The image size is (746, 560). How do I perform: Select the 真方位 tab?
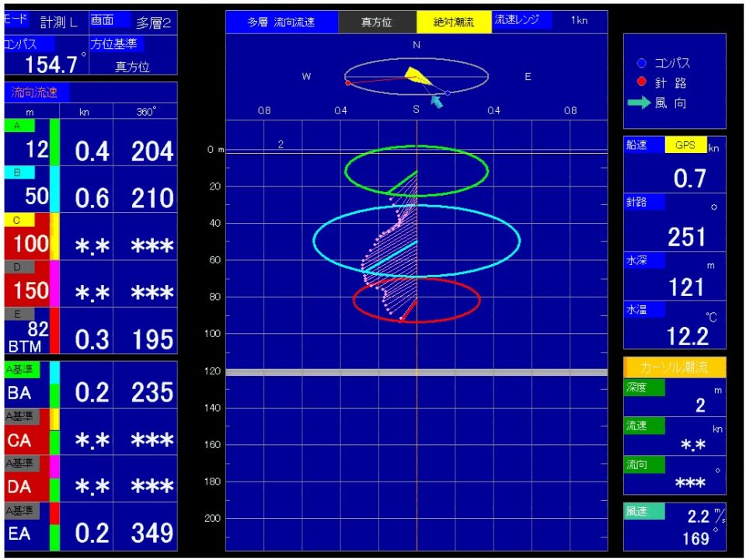click(377, 22)
